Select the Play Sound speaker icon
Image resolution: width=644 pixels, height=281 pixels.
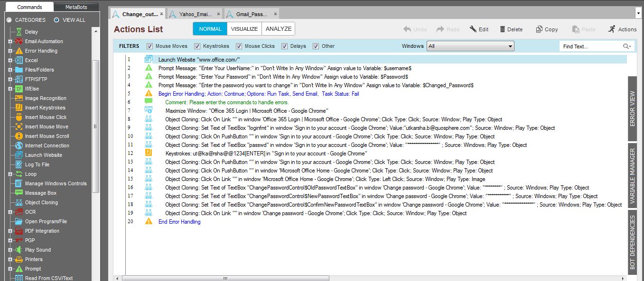19,250
